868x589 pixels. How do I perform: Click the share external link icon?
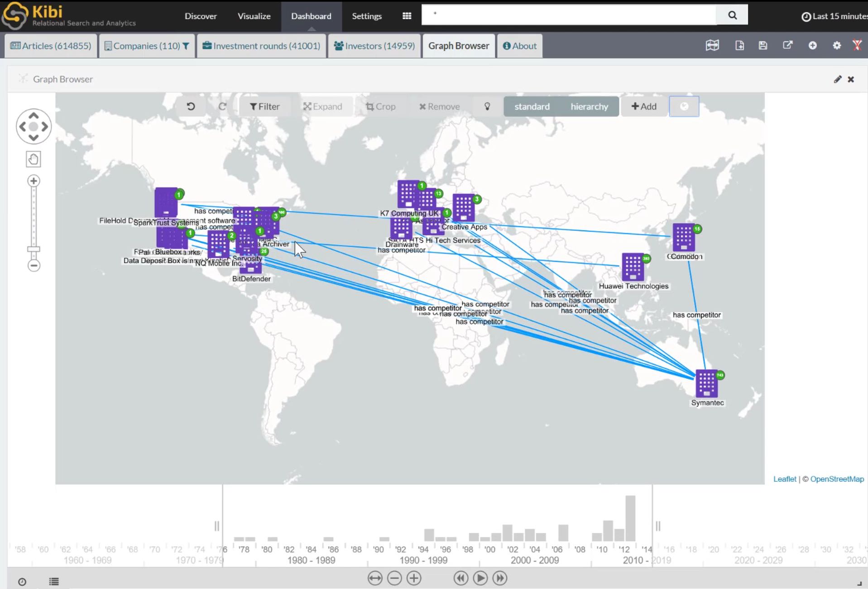pos(788,45)
